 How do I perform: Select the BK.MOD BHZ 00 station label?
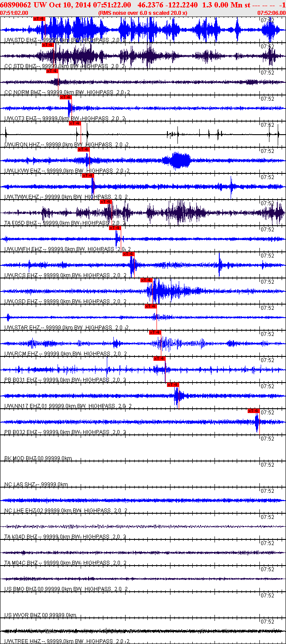(24, 458)
